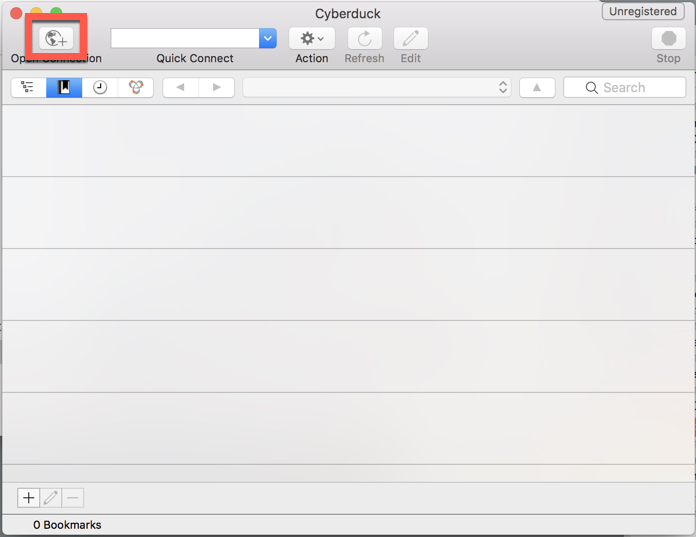Go to the parent folder with up arrow
696x537 pixels.
pyautogui.click(x=537, y=87)
